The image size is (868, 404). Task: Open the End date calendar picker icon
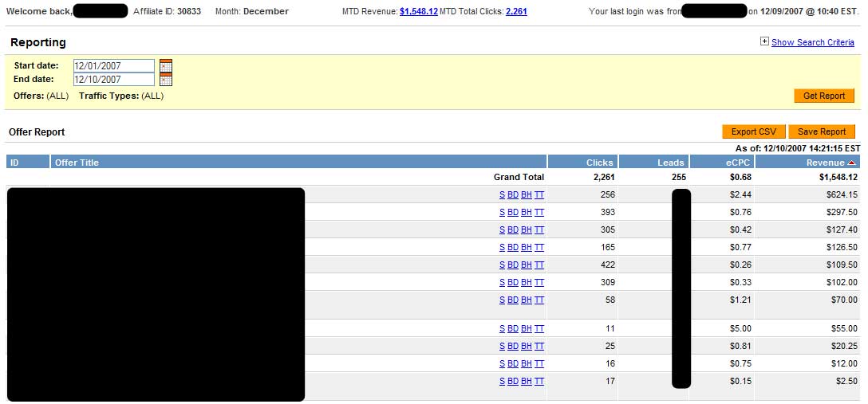tap(165, 79)
